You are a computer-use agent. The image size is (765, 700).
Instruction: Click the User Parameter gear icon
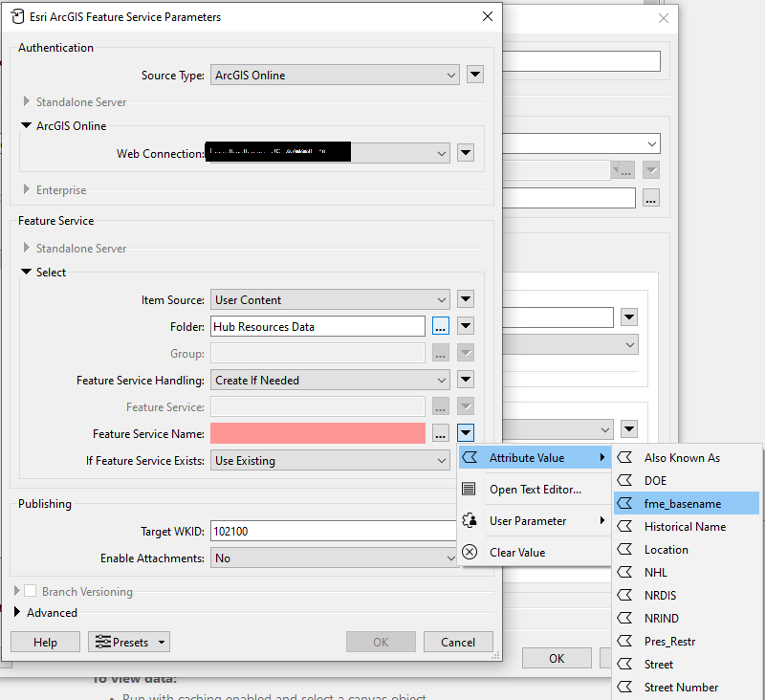470,520
